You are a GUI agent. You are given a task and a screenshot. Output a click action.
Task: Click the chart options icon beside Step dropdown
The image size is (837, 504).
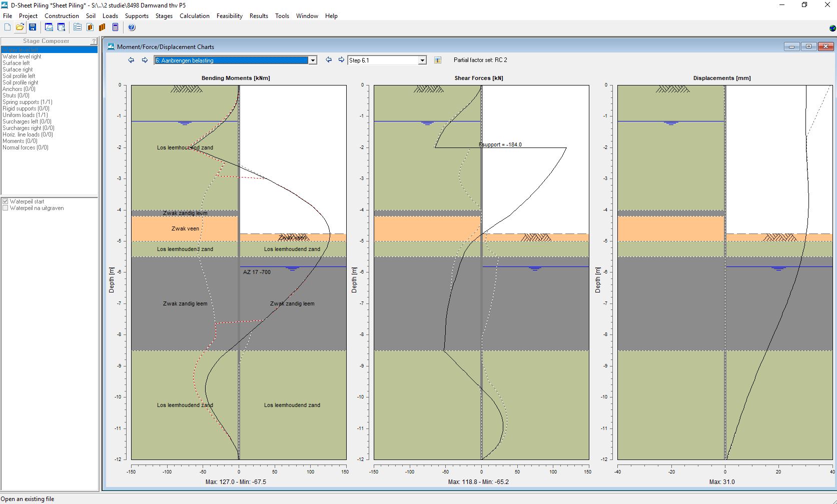click(438, 60)
